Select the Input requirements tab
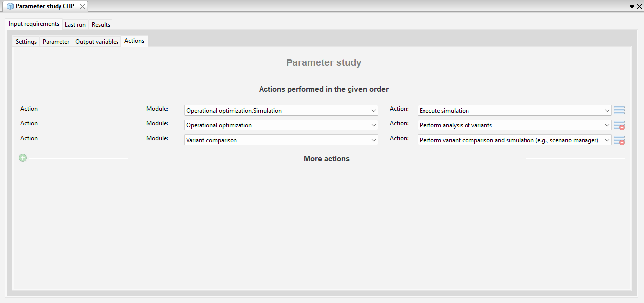 [34, 24]
